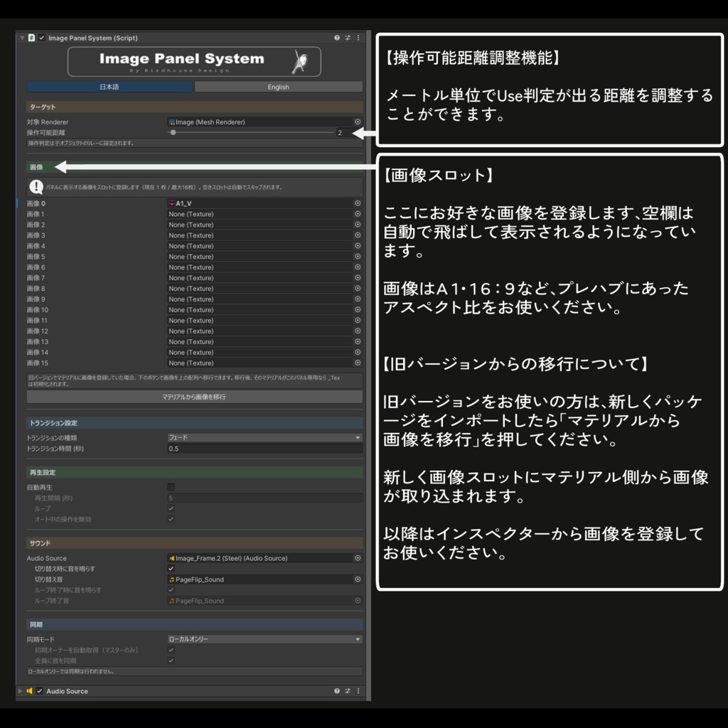The height and width of the screenshot is (728, 728).
Task: Toggle Audio Source component enabled checkbox
Action: [40, 691]
